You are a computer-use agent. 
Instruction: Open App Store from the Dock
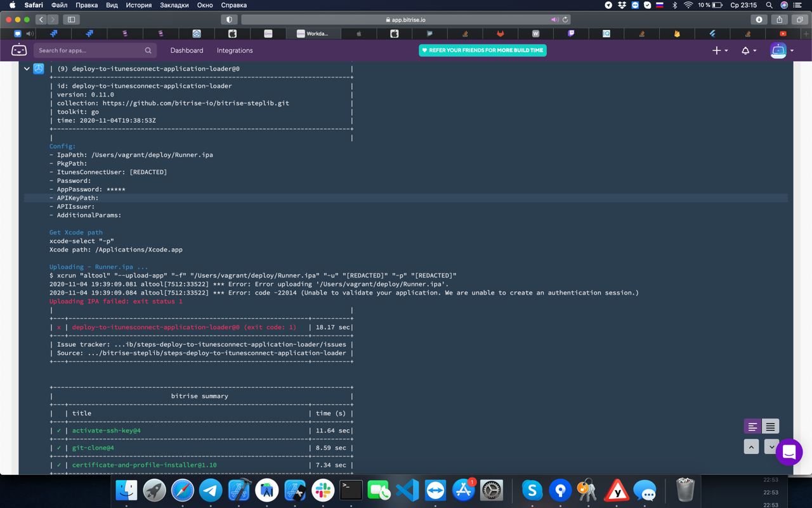(464, 490)
